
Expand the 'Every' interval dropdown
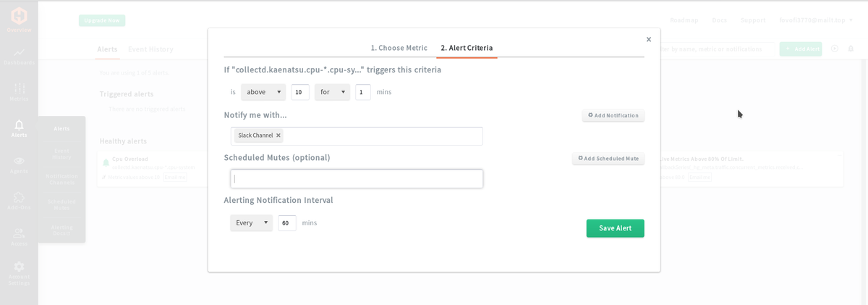click(x=251, y=223)
